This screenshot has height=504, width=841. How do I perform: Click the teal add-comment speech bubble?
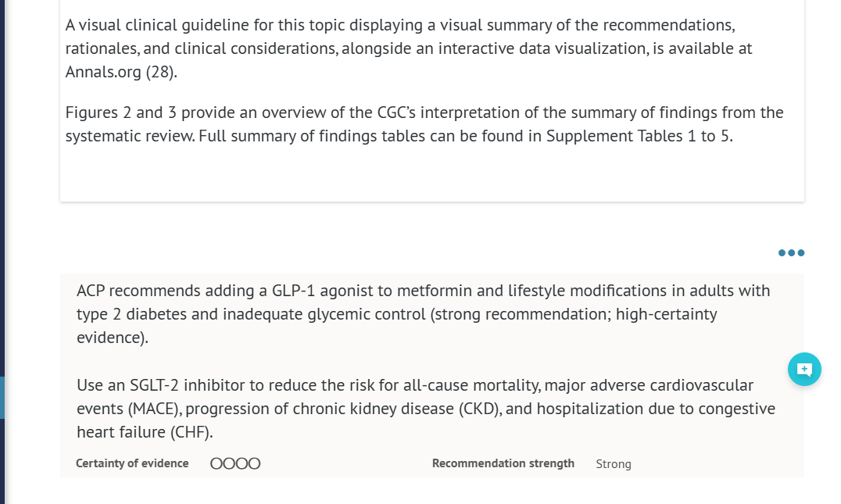[x=804, y=369]
